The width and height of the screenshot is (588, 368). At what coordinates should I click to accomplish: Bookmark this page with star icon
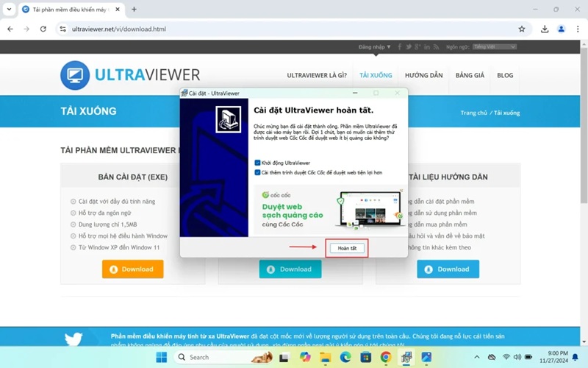tap(522, 29)
